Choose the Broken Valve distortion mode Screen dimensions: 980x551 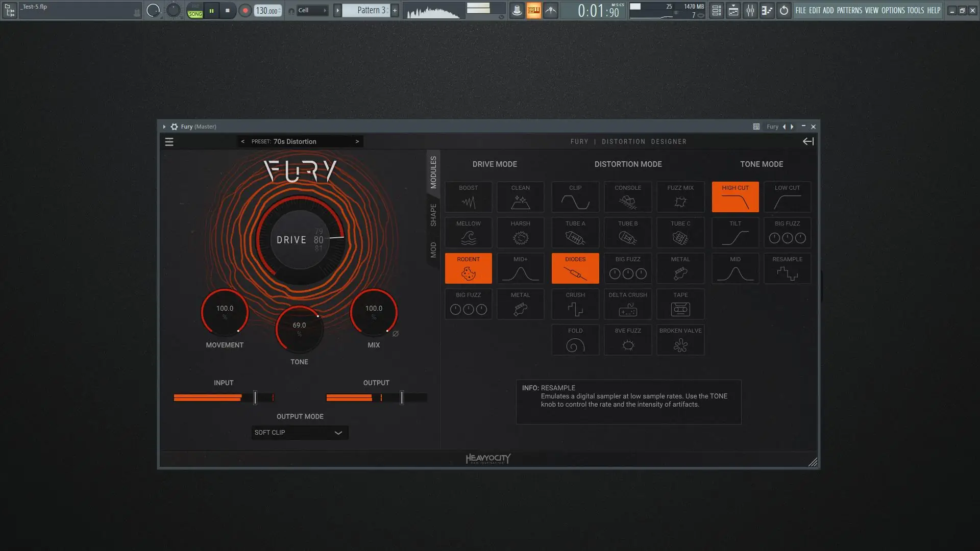(680, 340)
